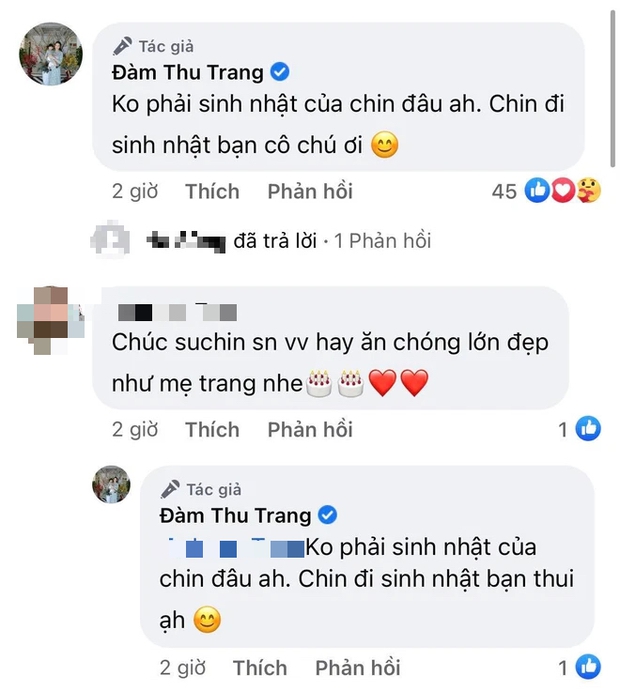Click the verified badge beside top Đàm Thu Trang
620x691 pixels.
(x=279, y=72)
